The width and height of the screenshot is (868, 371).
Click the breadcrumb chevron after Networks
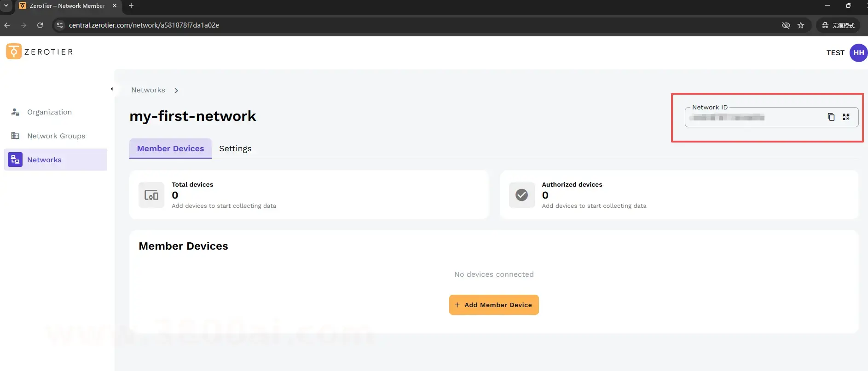pyautogui.click(x=176, y=91)
